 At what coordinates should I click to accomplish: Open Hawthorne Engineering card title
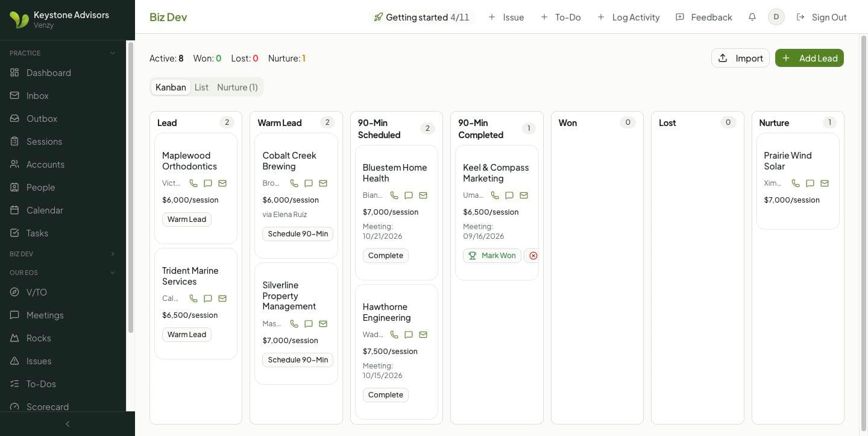[x=387, y=312]
